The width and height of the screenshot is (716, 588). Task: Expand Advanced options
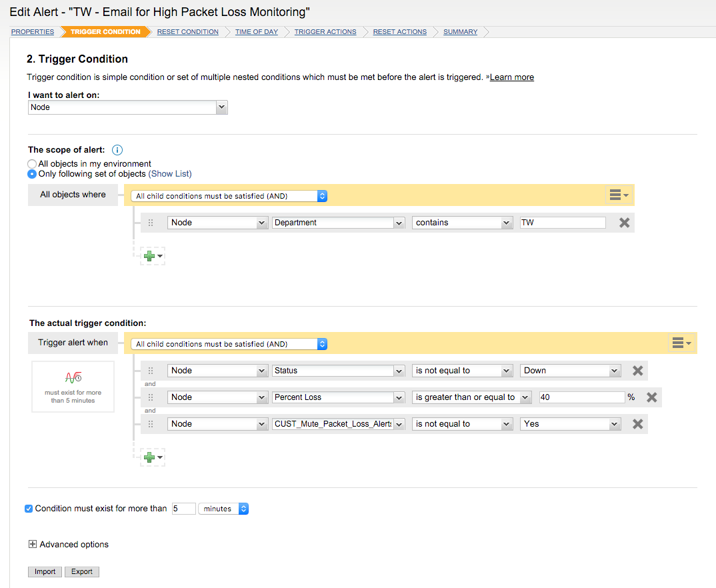coord(33,545)
